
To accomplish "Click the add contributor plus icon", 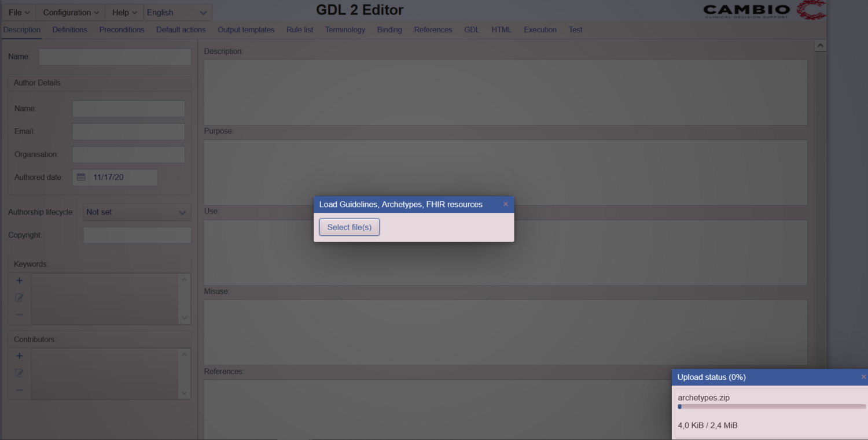I will tap(19, 356).
